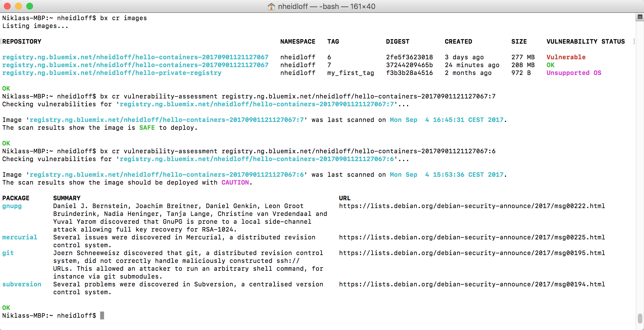
Task: Click the 'bx cr images' command text
Action: [123, 18]
